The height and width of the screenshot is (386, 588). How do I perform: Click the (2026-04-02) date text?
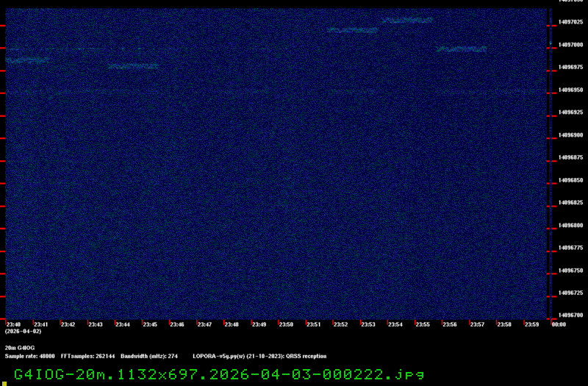24,332
